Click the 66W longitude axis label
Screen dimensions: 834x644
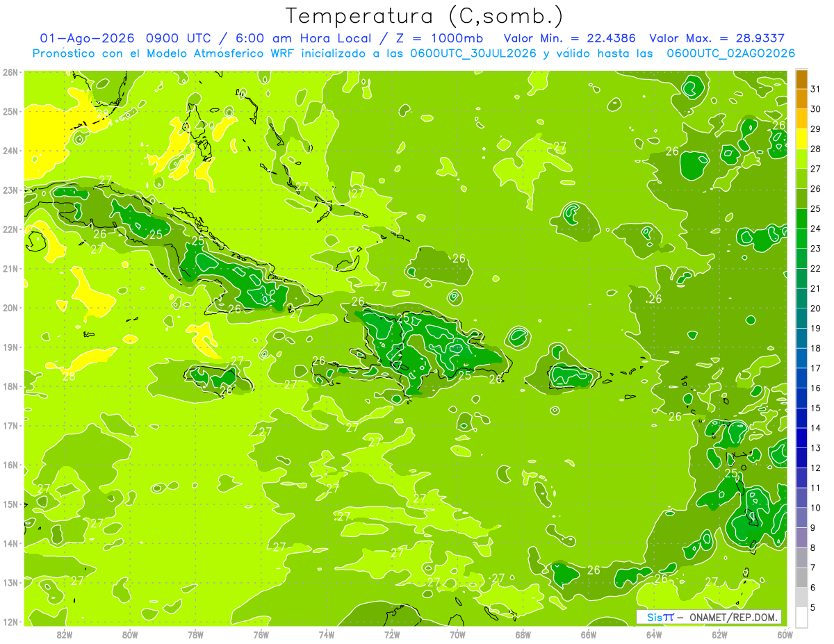[x=589, y=634]
